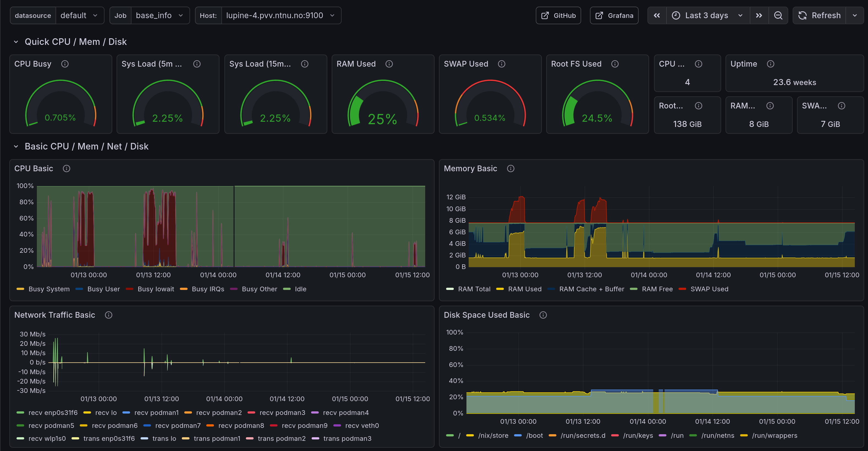This screenshot has width=868, height=451.
Task: Open the GitHub link
Action: click(x=558, y=15)
